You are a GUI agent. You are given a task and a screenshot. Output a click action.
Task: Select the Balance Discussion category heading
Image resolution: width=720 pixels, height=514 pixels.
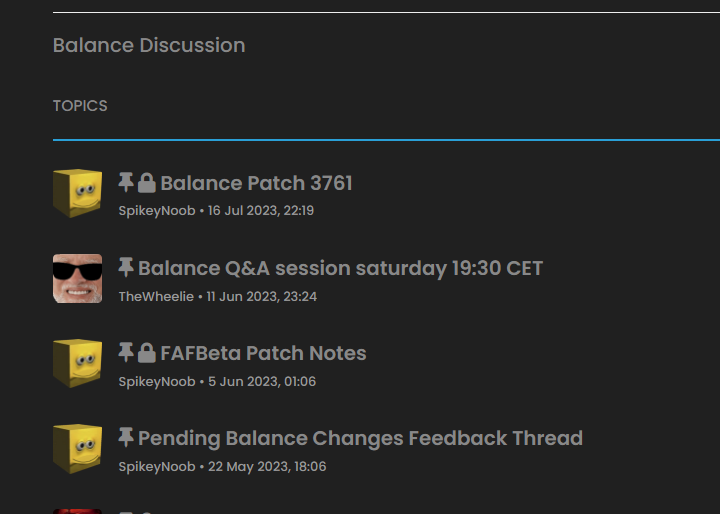pos(149,45)
